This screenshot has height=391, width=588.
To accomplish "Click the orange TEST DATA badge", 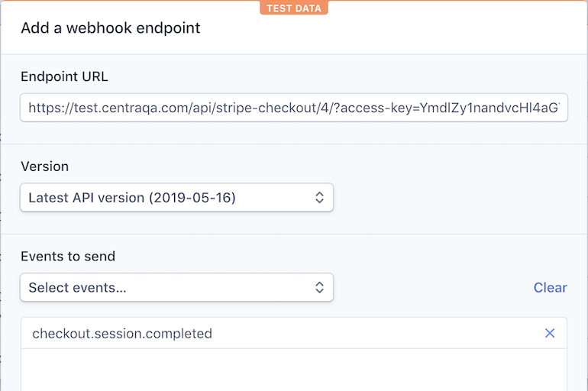I will coord(294,8).
